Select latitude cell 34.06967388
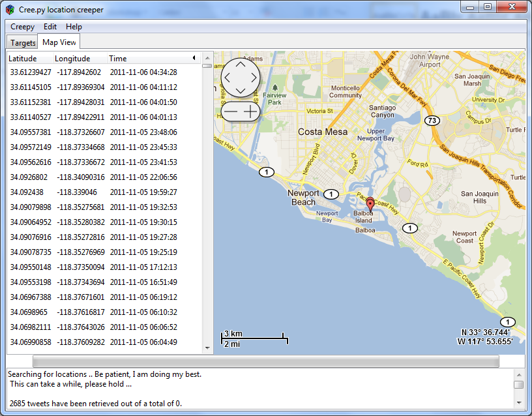Screen dimensions: 532x416 click(x=31, y=297)
